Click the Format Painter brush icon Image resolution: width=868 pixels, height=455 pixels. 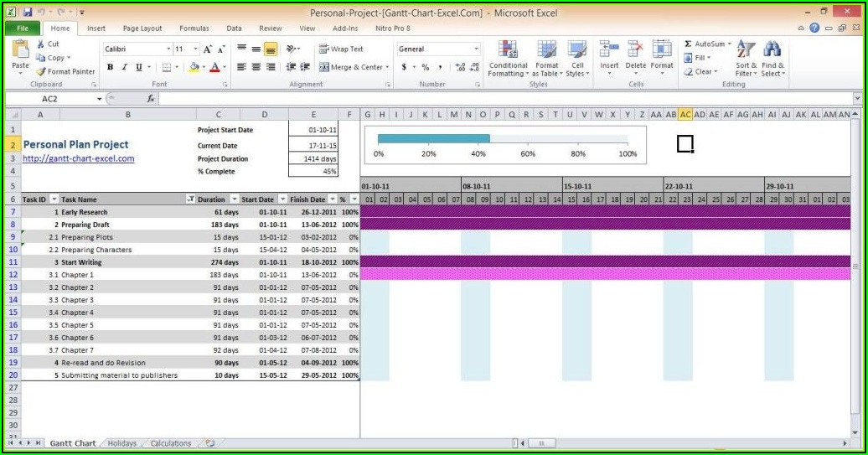tap(41, 72)
